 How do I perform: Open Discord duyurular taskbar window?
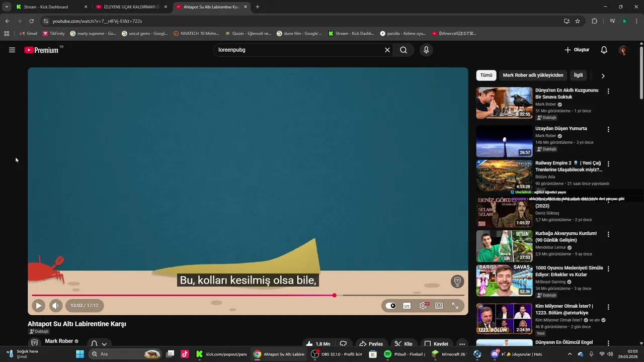pyautogui.click(x=517, y=354)
